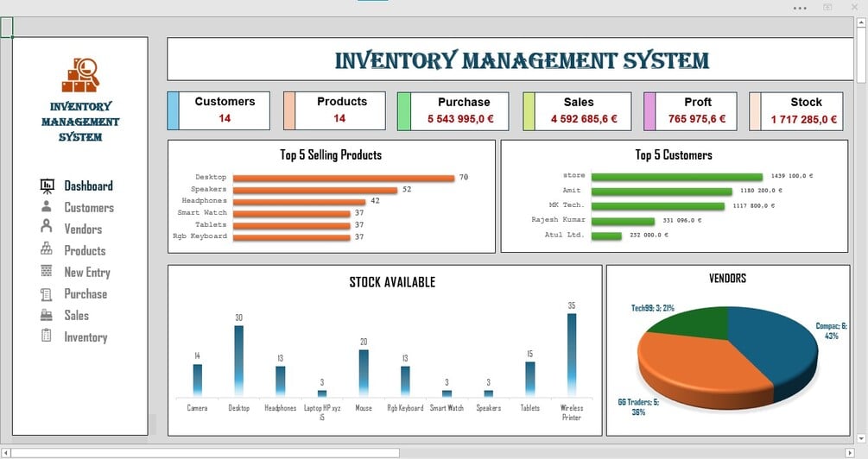Click the Headphones bar showing 42
This screenshot has width=868, height=459.
(300, 202)
